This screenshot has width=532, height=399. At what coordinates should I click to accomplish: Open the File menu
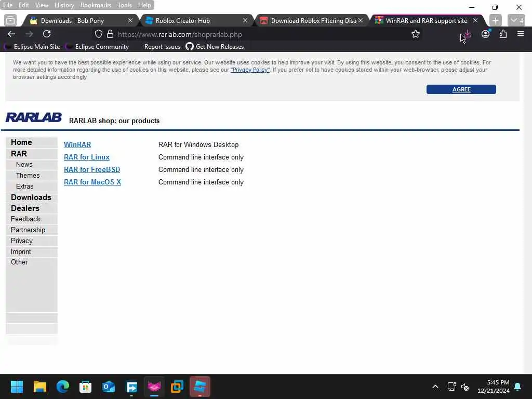click(7, 5)
